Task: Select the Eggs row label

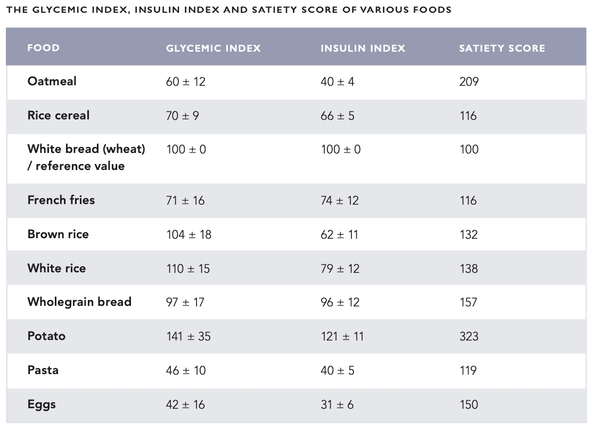Action: point(41,405)
